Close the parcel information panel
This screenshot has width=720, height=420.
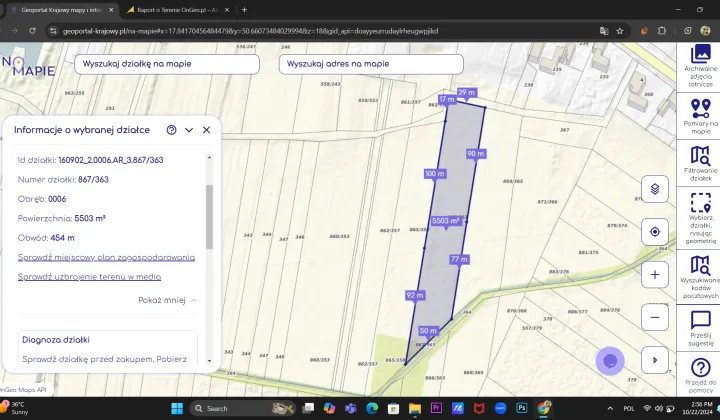(x=207, y=130)
